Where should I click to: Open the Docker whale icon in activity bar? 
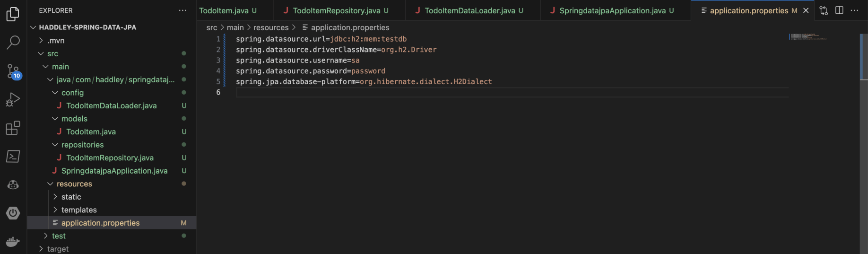coord(13,242)
